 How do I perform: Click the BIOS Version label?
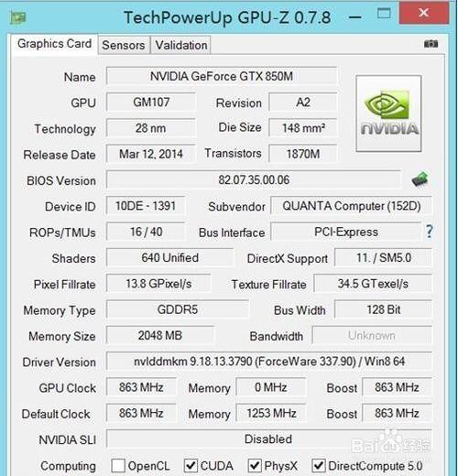click(61, 180)
